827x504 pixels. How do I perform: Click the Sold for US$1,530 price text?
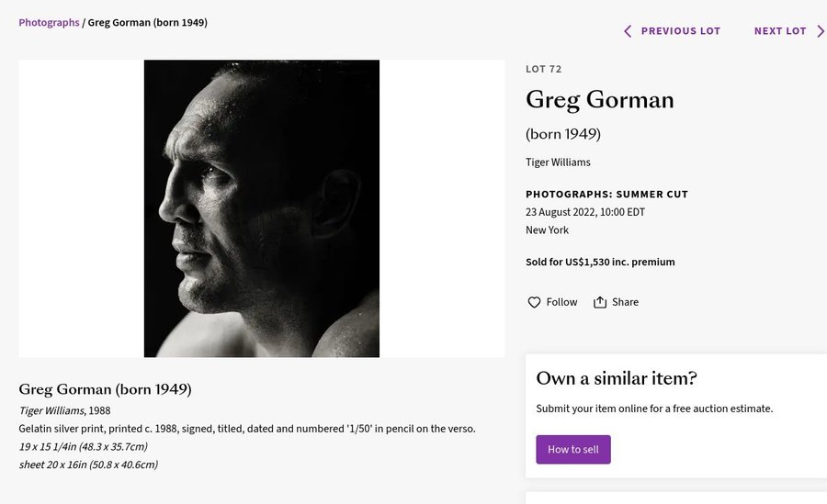[x=600, y=262]
